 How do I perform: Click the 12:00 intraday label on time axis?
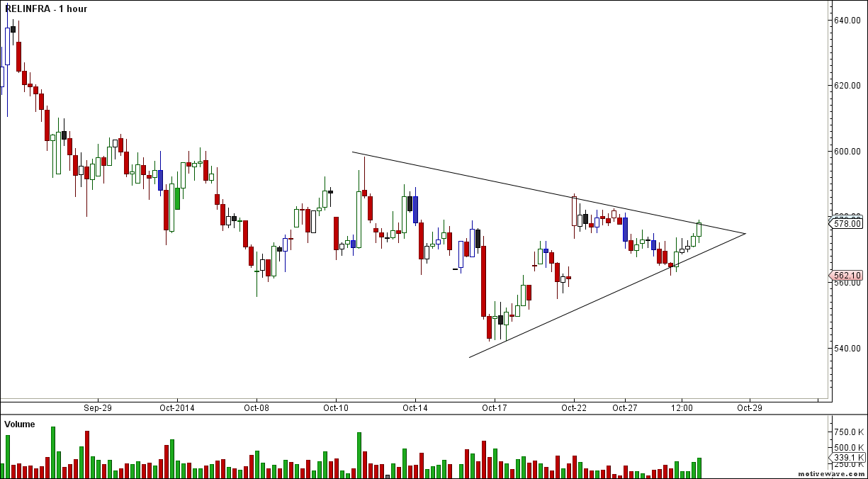point(682,408)
